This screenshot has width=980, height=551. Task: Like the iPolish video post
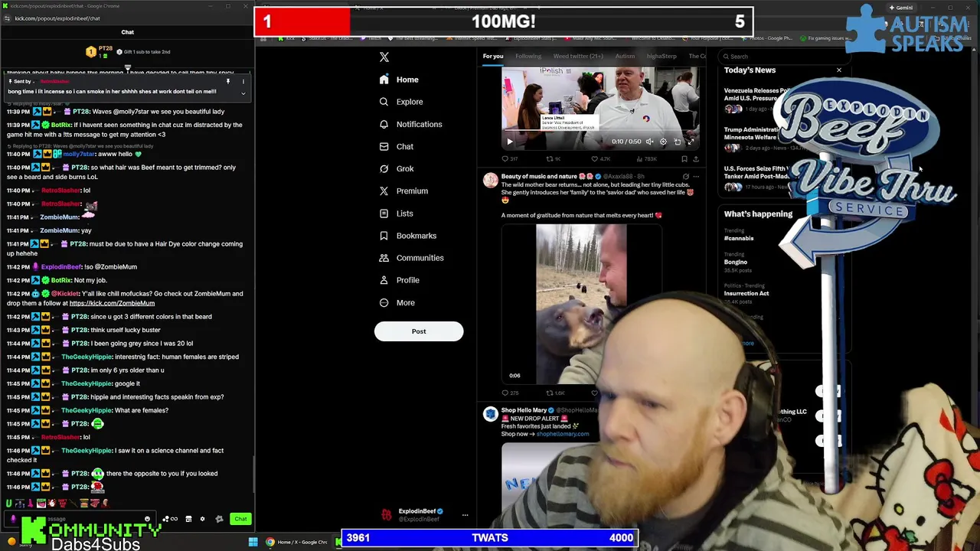click(x=599, y=159)
